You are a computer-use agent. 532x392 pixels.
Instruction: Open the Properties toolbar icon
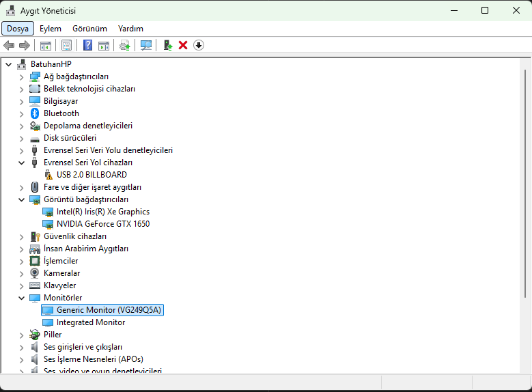[66, 45]
